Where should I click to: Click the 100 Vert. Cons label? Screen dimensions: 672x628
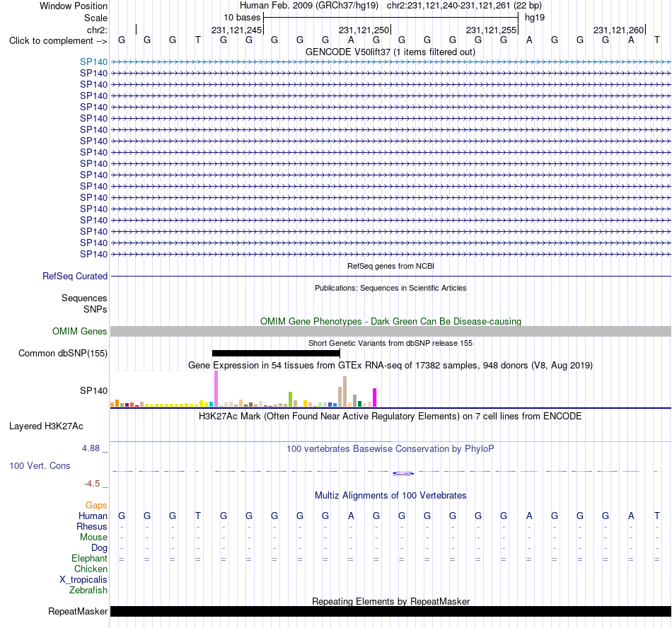point(40,465)
